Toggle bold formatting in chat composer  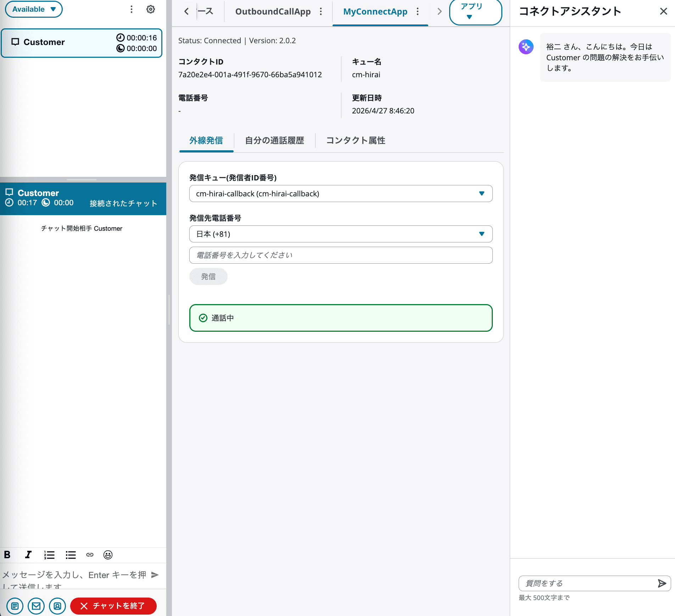pyautogui.click(x=7, y=555)
